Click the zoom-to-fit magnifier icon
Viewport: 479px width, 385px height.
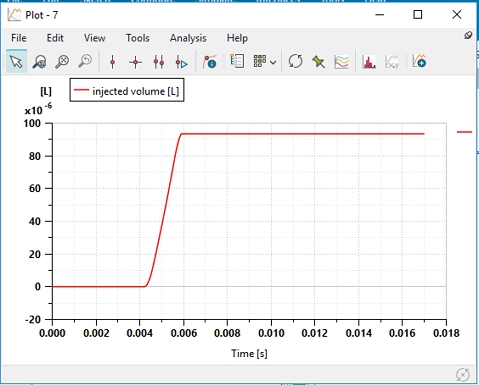pyautogui.click(x=62, y=62)
